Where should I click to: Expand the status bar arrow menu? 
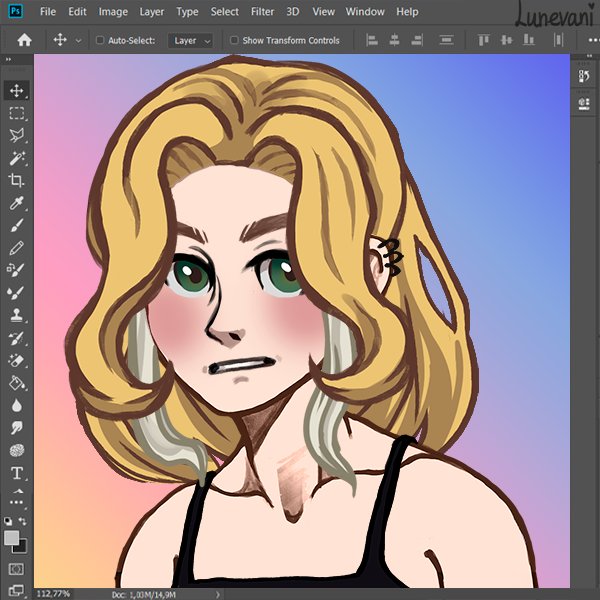coord(218,595)
